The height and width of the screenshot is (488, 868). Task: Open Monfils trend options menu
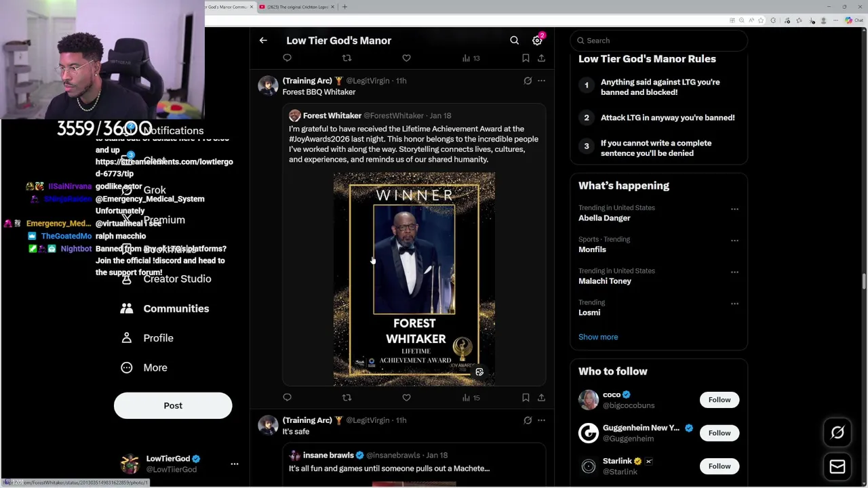734,241
